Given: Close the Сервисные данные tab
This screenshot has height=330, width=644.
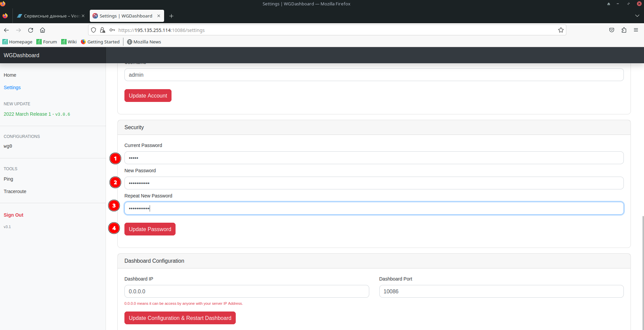Looking at the screenshot, I should (x=83, y=16).
